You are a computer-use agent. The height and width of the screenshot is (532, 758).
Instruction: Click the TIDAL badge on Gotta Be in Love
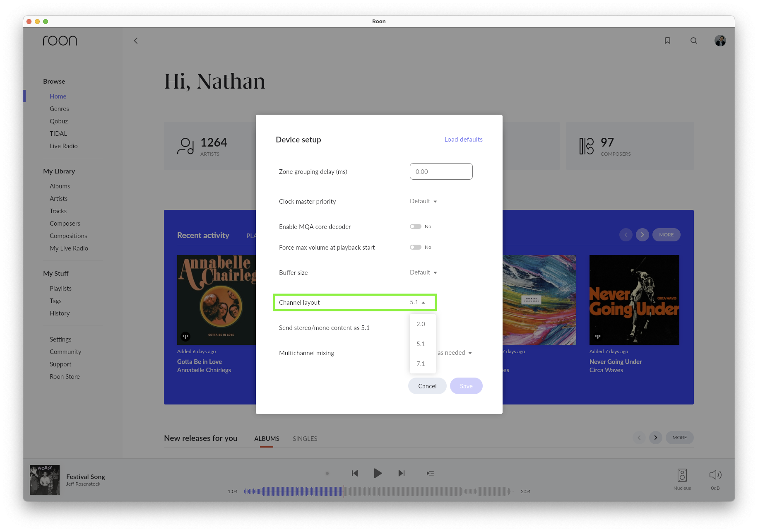pyautogui.click(x=185, y=337)
